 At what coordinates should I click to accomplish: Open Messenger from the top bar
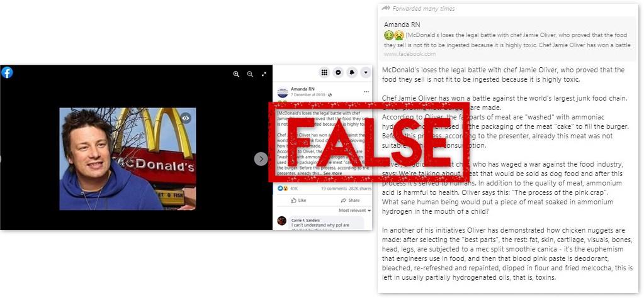[338, 72]
